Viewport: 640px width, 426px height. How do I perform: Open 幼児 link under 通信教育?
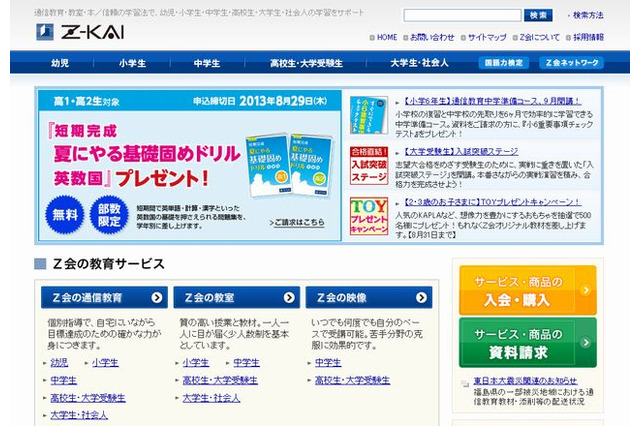click(59, 363)
